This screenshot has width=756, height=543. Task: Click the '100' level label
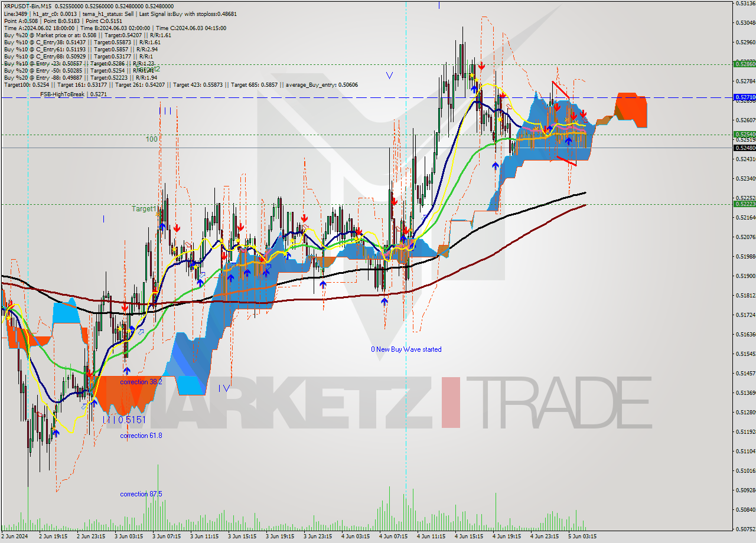152,139
